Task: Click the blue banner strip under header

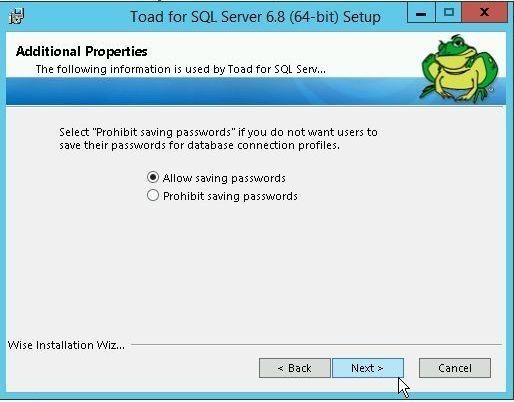Action: click(x=213, y=91)
